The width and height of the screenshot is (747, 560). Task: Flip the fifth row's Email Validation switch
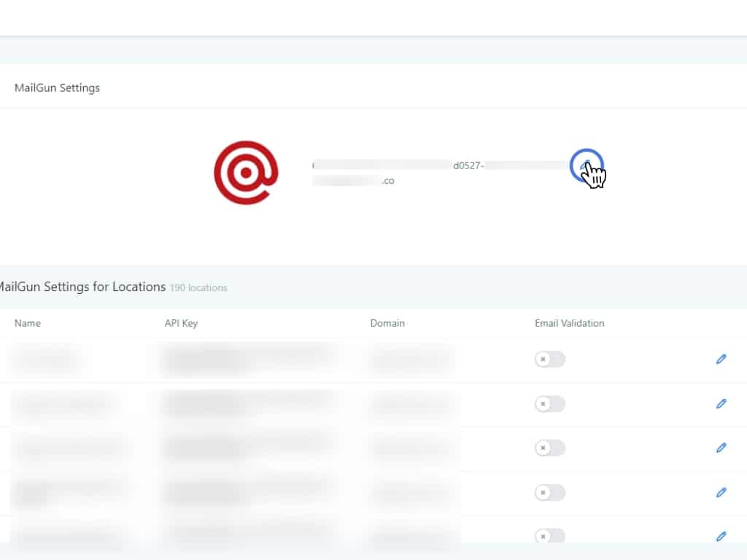point(549,537)
